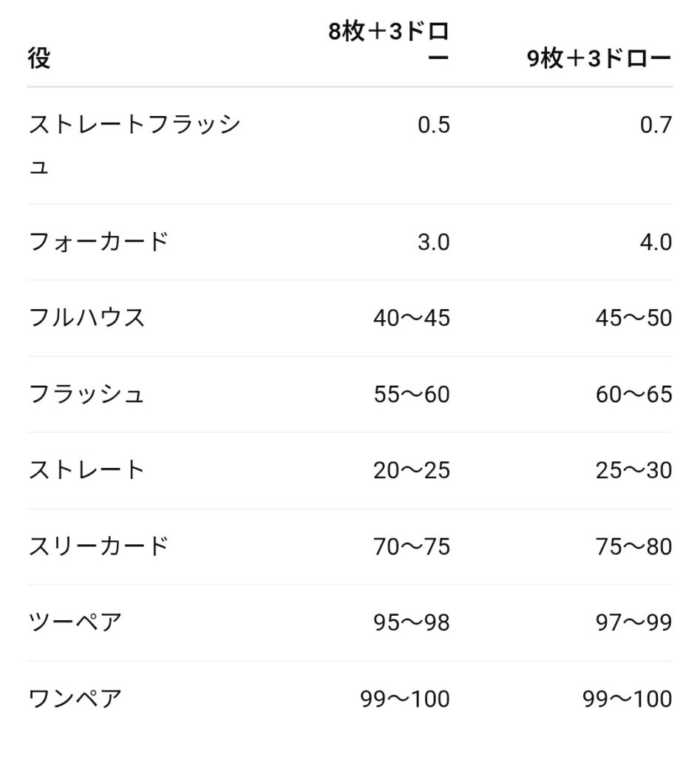Click the 4.0 value for フォーカード
This screenshot has width=700, height=757.
coord(656,242)
